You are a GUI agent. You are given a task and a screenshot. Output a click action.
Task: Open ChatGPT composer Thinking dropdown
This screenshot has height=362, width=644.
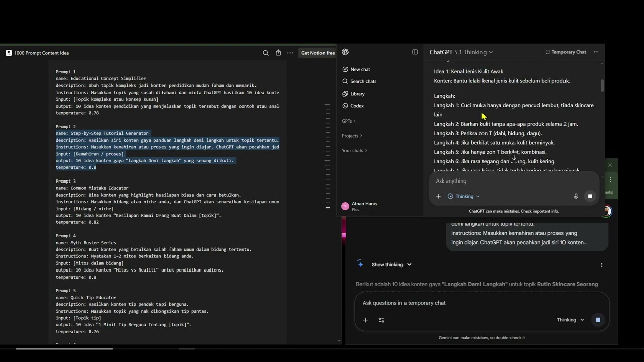[x=464, y=196]
